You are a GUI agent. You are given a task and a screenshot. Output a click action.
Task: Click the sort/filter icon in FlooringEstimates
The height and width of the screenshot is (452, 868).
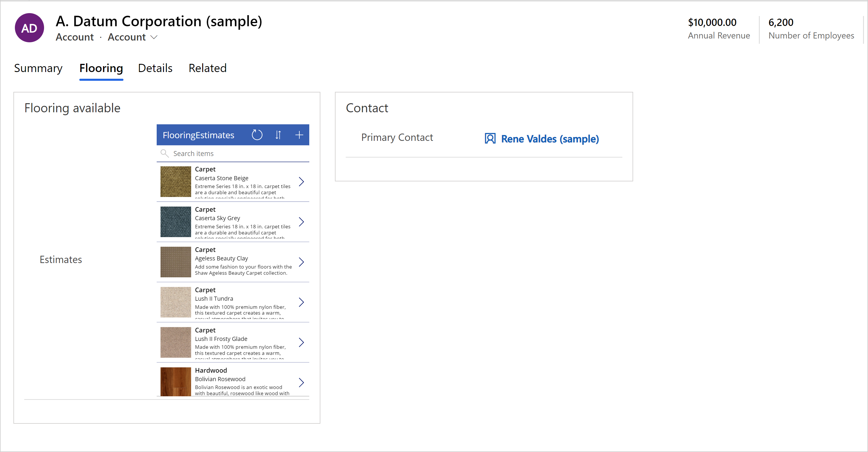point(278,134)
